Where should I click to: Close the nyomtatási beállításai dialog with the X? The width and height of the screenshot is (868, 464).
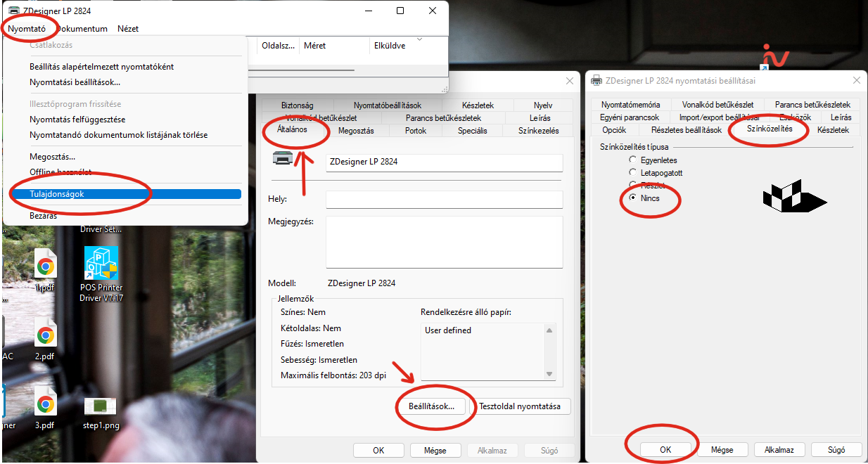pos(856,81)
